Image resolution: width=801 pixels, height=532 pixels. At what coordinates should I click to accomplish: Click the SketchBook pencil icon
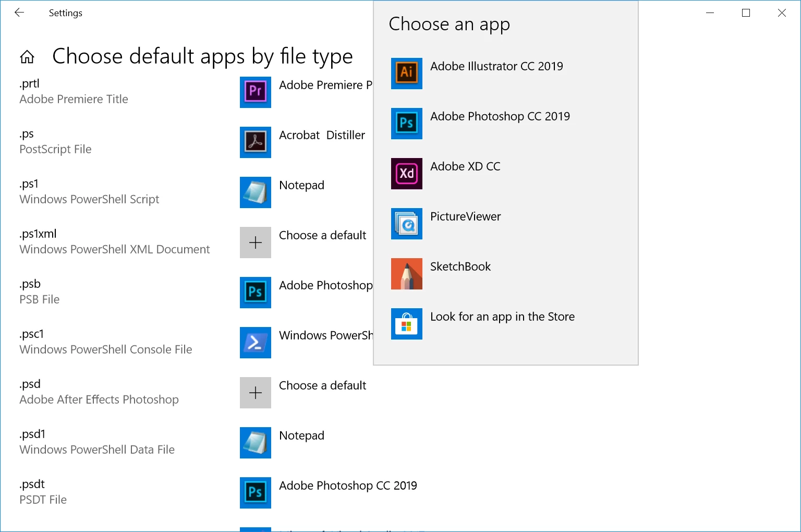point(407,274)
